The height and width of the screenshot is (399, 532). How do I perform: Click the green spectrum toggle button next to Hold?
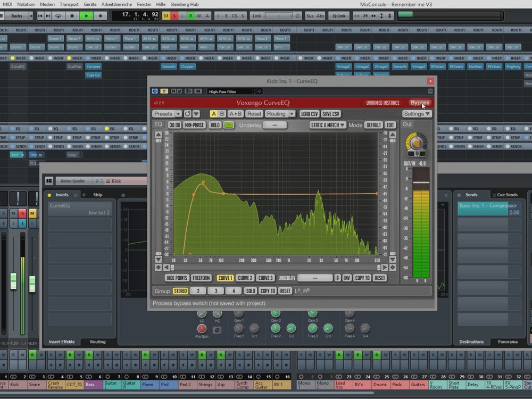point(229,125)
